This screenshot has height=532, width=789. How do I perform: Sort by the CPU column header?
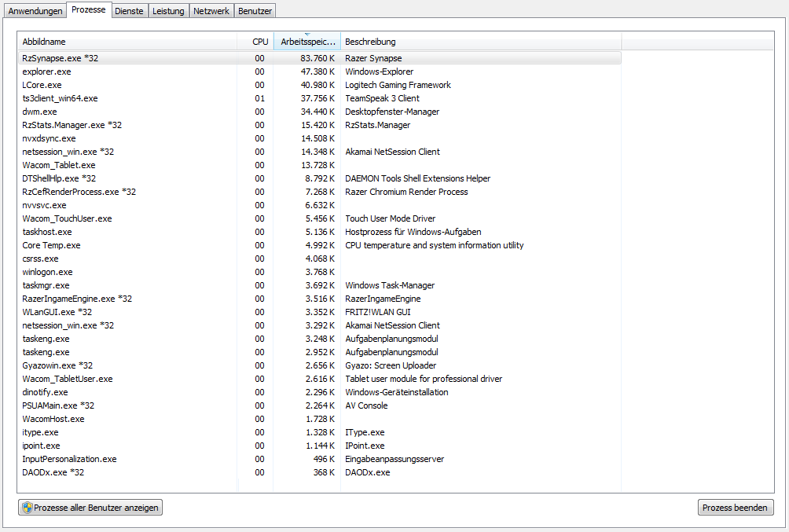pos(255,42)
